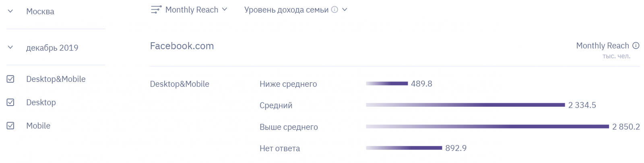
Task: Click info icon beside Monthly Reach column header
Action: (x=636, y=46)
